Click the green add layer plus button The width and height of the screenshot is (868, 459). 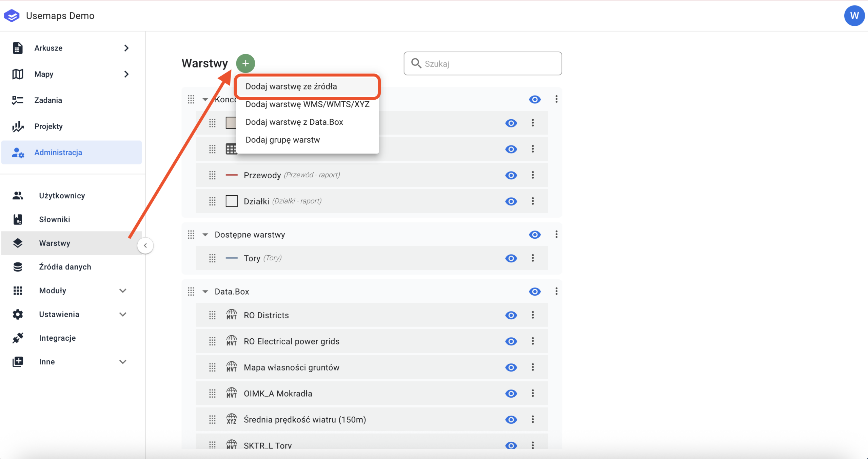click(245, 63)
